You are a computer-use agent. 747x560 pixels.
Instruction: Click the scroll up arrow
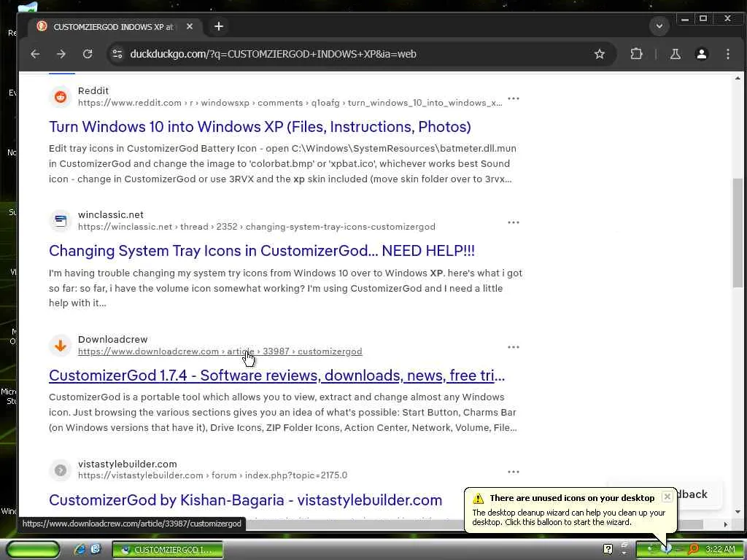tap(738, 79)
